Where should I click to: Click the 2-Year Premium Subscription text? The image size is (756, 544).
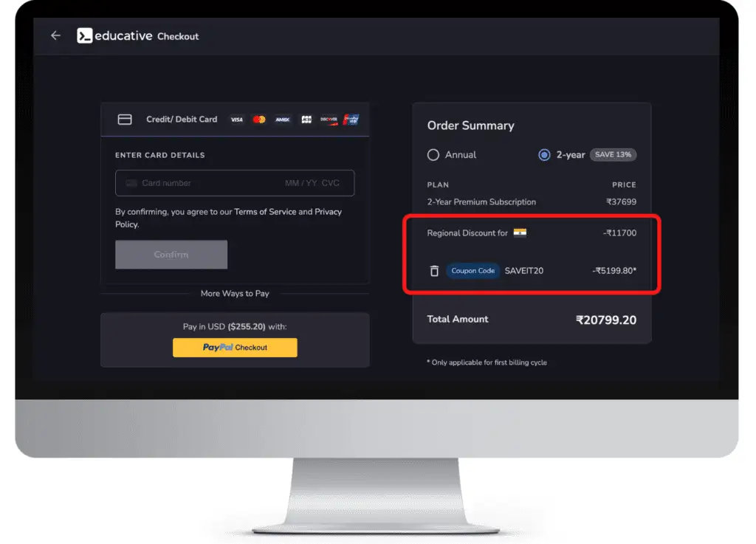pyautogui.click(x=481, y=202)
